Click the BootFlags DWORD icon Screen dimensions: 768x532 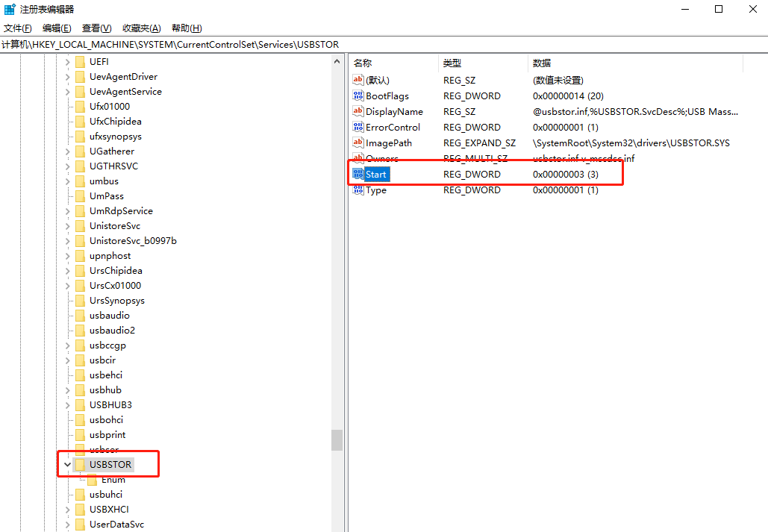358,96
